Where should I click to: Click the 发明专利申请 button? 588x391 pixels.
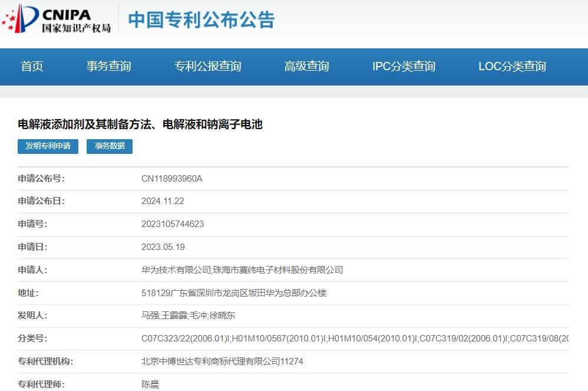tap(47, 146)
